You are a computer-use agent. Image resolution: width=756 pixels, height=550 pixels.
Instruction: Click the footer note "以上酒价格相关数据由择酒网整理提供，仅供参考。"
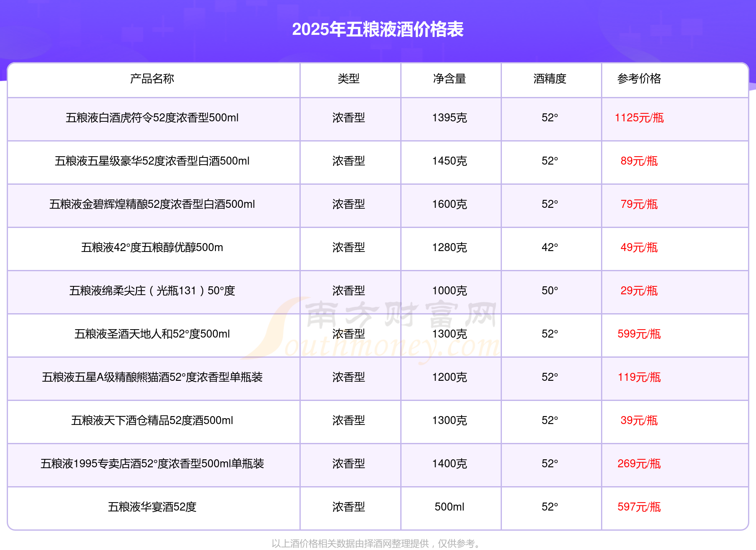click(x=376, y=544)
